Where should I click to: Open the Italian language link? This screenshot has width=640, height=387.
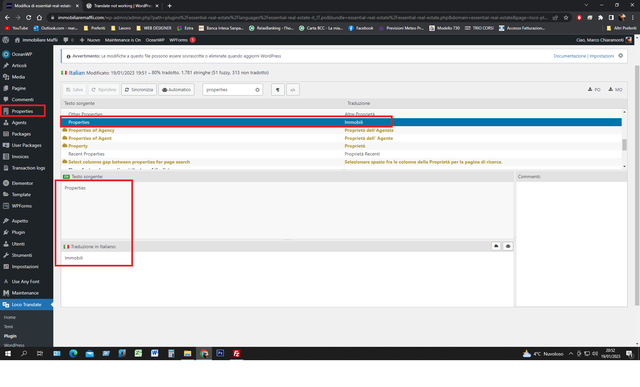76,73
